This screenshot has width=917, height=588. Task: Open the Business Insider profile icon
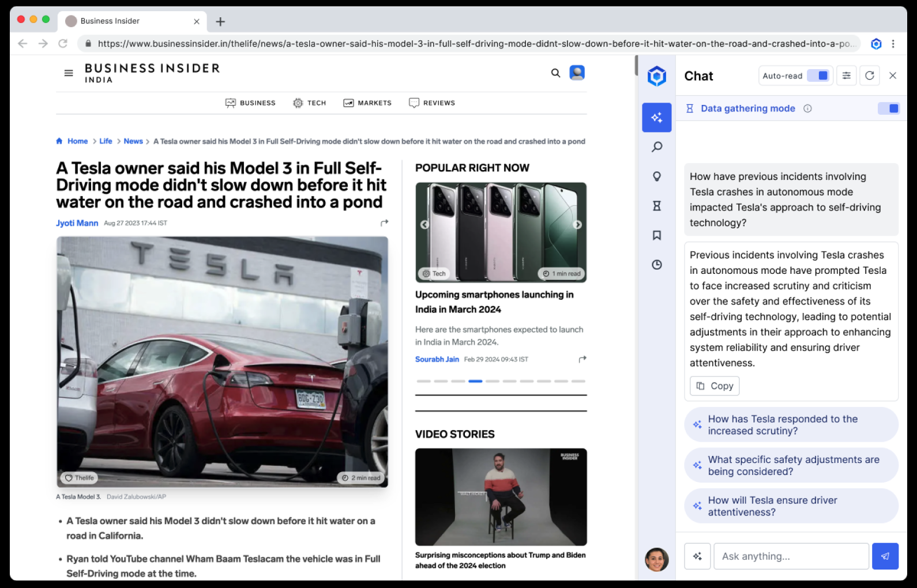577,73
